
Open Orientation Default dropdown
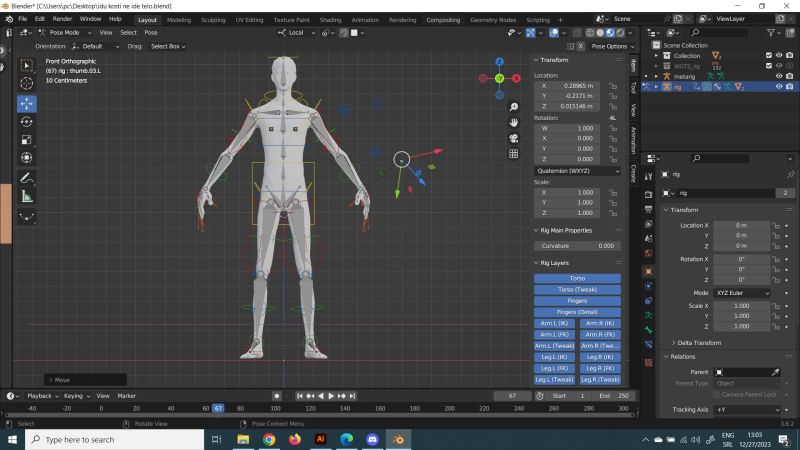[x=95, y=46]
